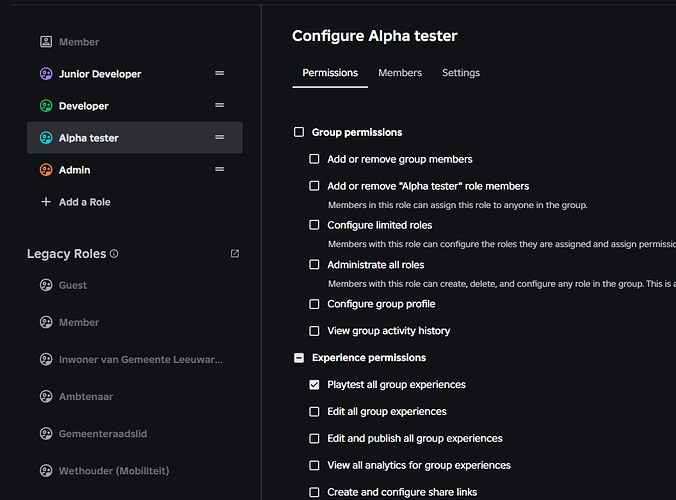Click the Guest legacy role icon

46,285
